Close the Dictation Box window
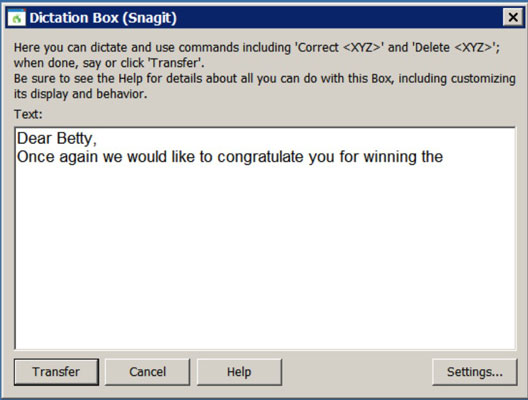The height and width of the screenshot is (400, 528). (x=513, y=17)
